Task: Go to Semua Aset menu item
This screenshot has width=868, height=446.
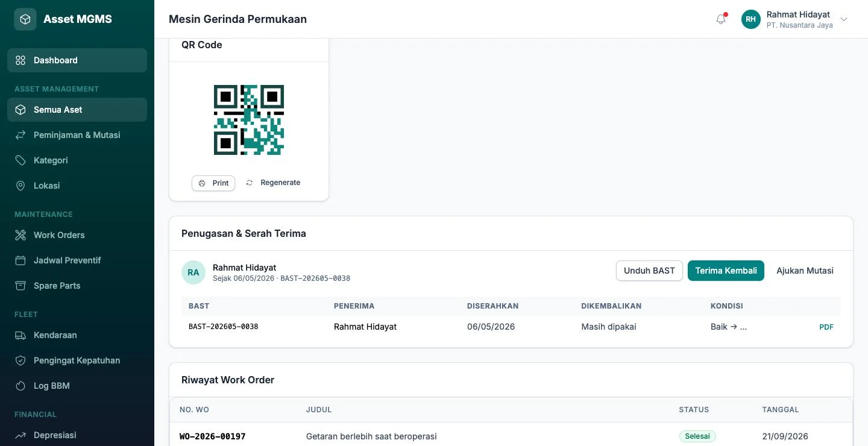Action: coord(77,110)
